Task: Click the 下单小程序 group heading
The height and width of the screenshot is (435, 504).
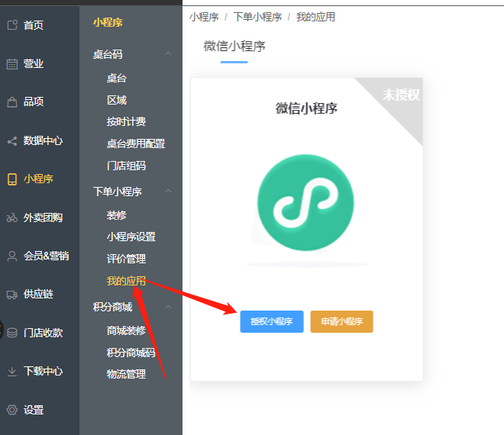Action: pos(118,192)
